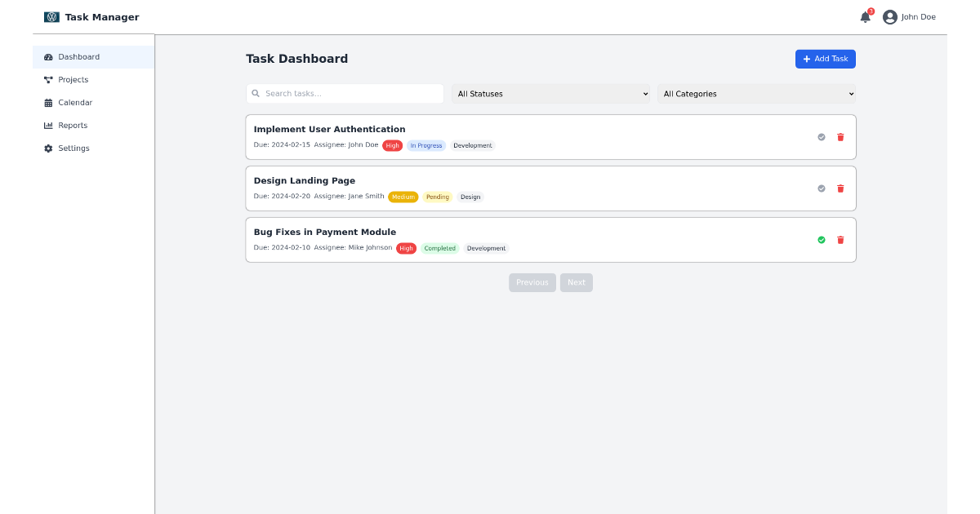The height and width of the screenshot is (514, 980).
Task: Switch to the Reports section
Action: click(x=72, y=125)
